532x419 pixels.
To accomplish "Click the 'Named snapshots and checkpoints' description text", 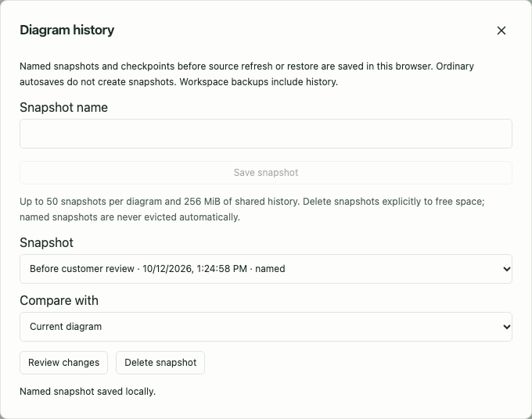I will [x=246, y=74].
